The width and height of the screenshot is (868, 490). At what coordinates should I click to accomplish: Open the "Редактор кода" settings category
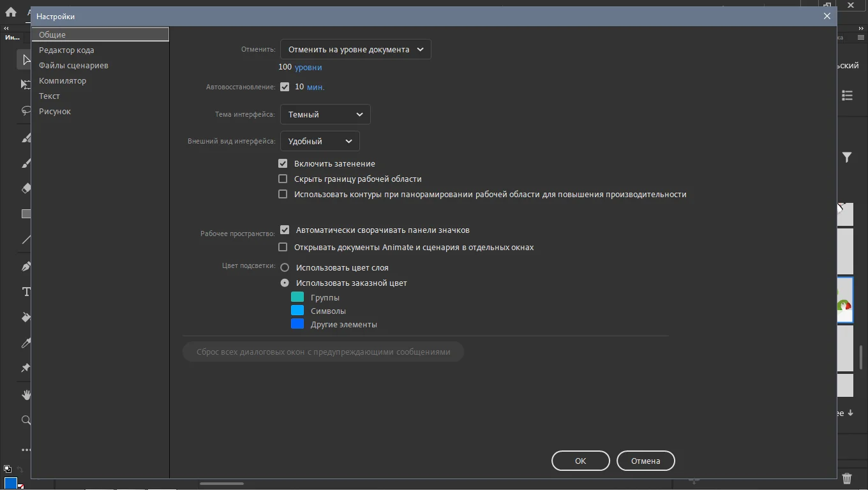click(x=66, y=50)
